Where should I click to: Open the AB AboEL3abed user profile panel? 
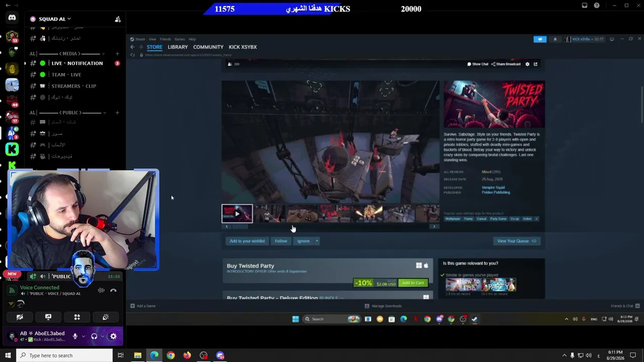tap(38, 336)
